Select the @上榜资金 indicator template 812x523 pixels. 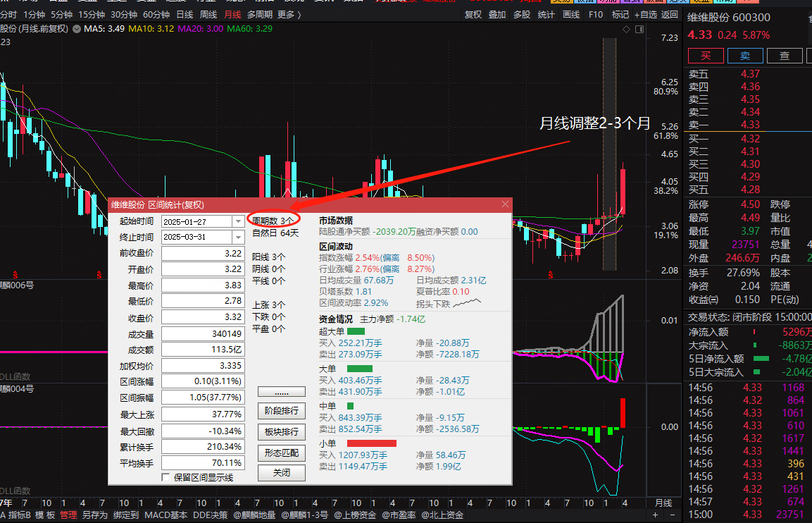pos(355,515)
